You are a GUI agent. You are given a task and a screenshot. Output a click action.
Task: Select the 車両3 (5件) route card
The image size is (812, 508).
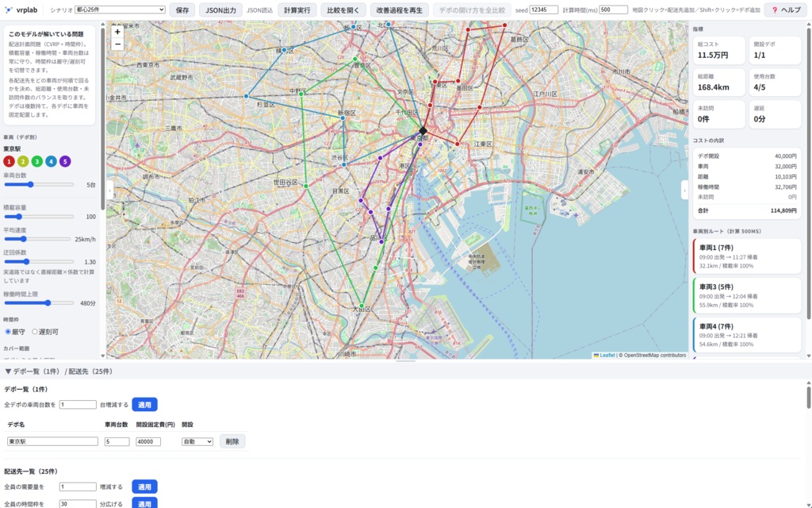click(747, 295)
